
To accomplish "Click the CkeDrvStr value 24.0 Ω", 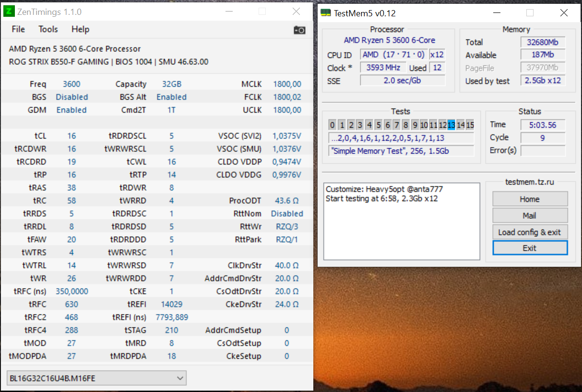I will (x=287, y=304).
